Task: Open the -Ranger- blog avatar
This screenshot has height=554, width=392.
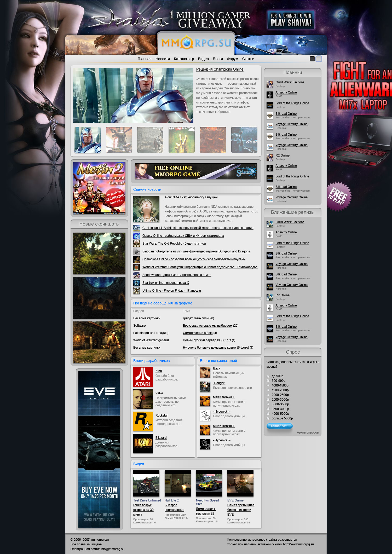Action: click(x=205, y=387)
